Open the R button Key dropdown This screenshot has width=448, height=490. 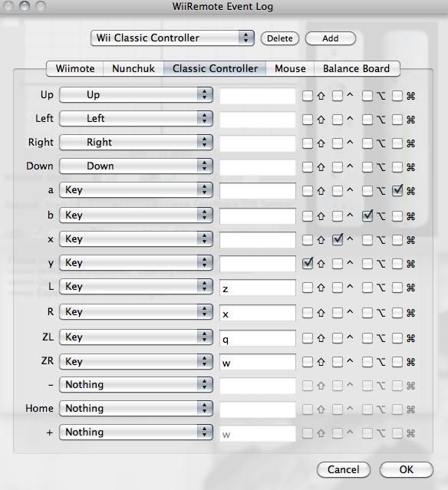click(136, 312)
